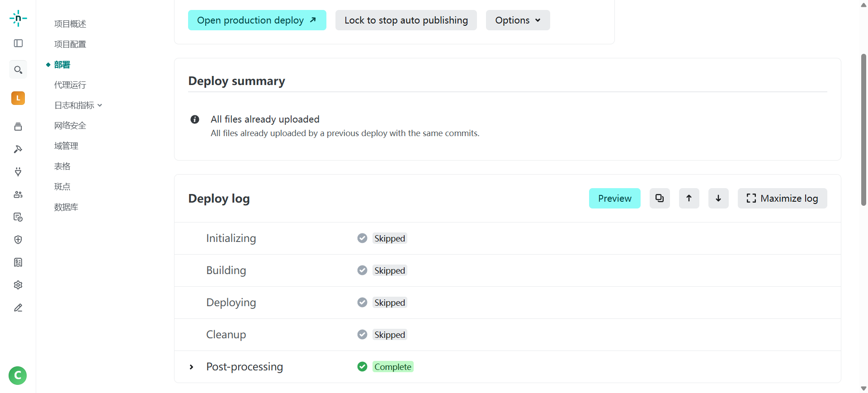The height and width of the screenshot is (393, 868).
Task: Go to 斑点 in the side menu
Action: click(62, 187)
